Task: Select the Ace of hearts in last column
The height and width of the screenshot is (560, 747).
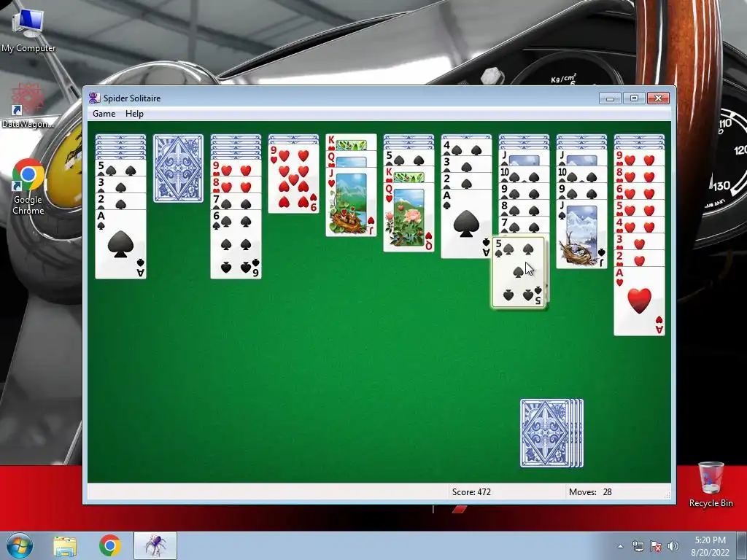Action: pyautogui.click(x=639, y=301)
